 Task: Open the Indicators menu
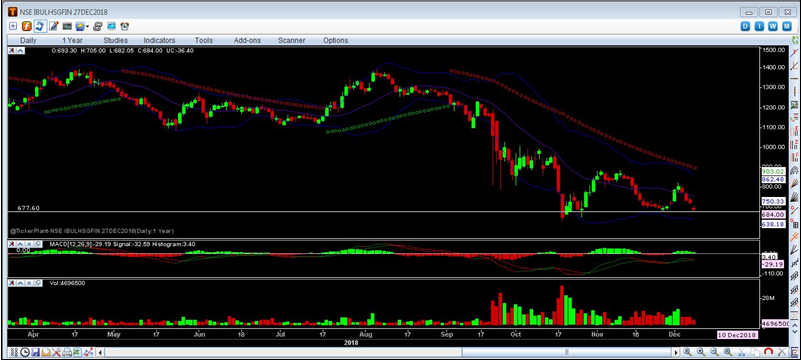pyautogui.click(x=159, y=40)
